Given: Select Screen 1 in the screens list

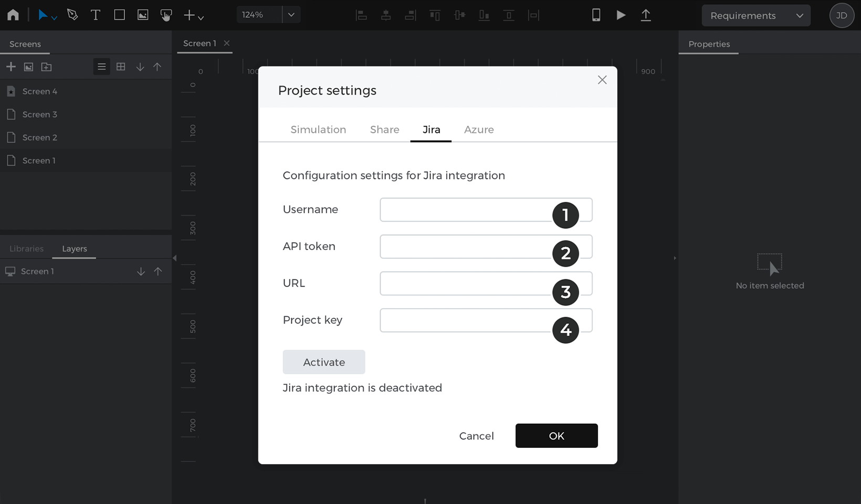Looking at the screenshot, I should 86,161.
